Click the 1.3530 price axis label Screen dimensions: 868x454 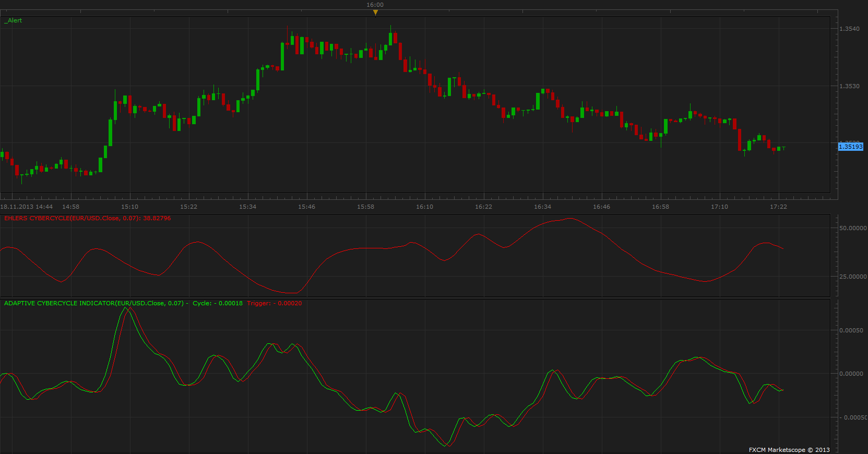point(849,86)
